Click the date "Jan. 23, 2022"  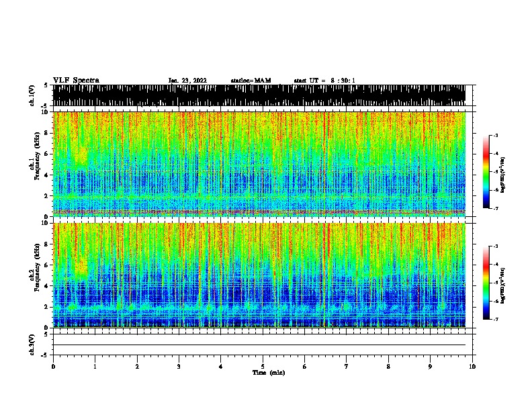coord(187,81)
